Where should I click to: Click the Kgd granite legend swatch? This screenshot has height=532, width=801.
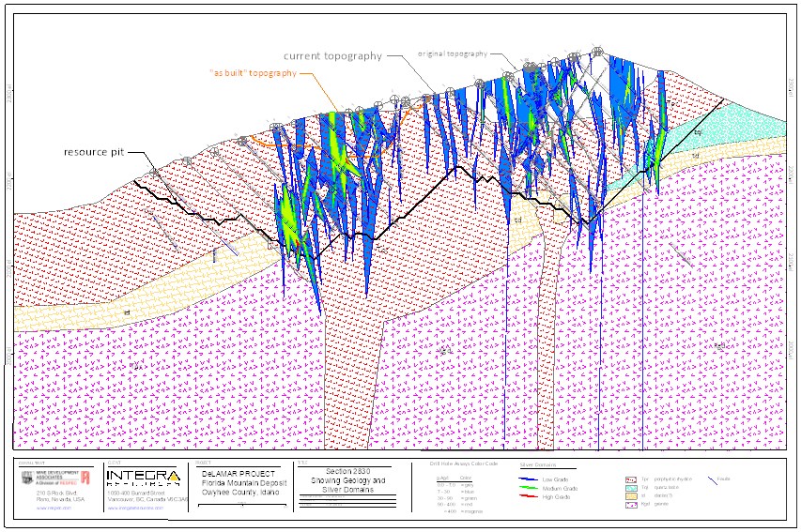(630, 506)
